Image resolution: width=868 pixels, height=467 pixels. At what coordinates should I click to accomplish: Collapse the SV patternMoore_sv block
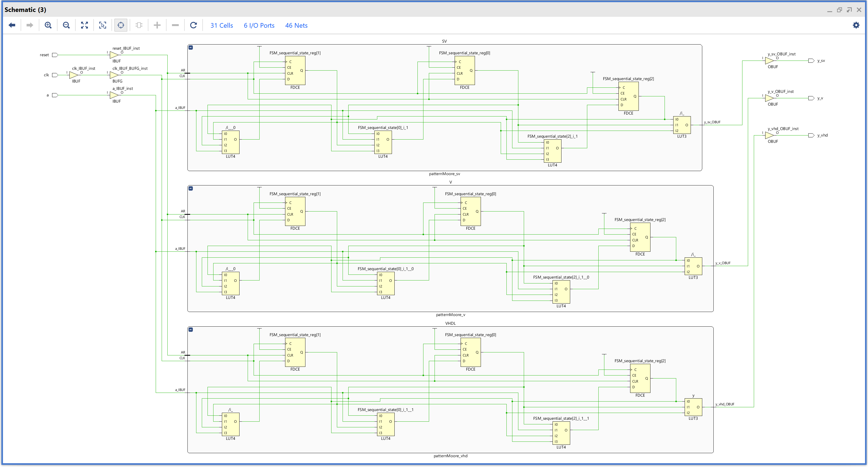(x=191, y=48)
